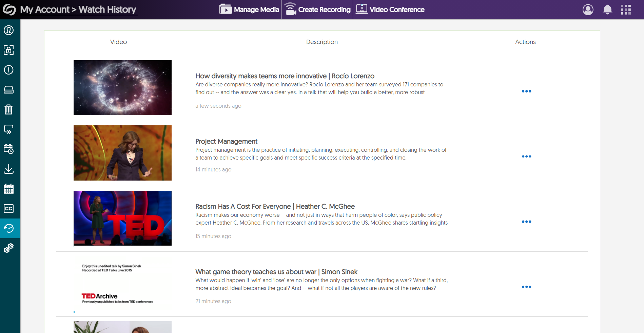The image size is (644, 333).
Task: Open actions dots for Rocío Lorenzo video
Action: (x=526, y=91)
